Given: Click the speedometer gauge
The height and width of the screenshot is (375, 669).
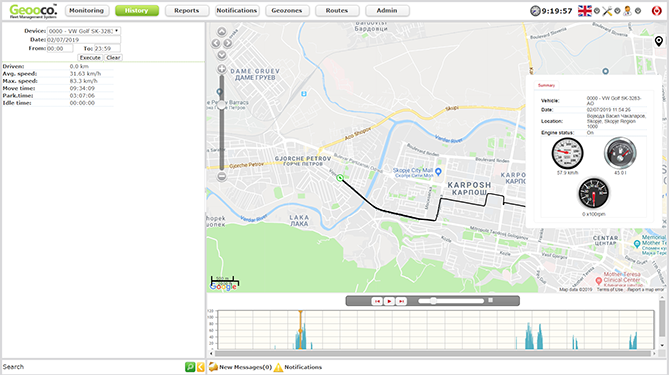Looking at the screenshot, I should point(567,153).
